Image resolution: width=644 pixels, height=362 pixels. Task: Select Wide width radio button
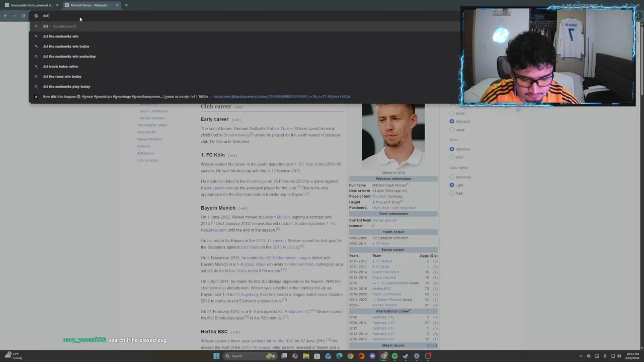tap(452, 157)
